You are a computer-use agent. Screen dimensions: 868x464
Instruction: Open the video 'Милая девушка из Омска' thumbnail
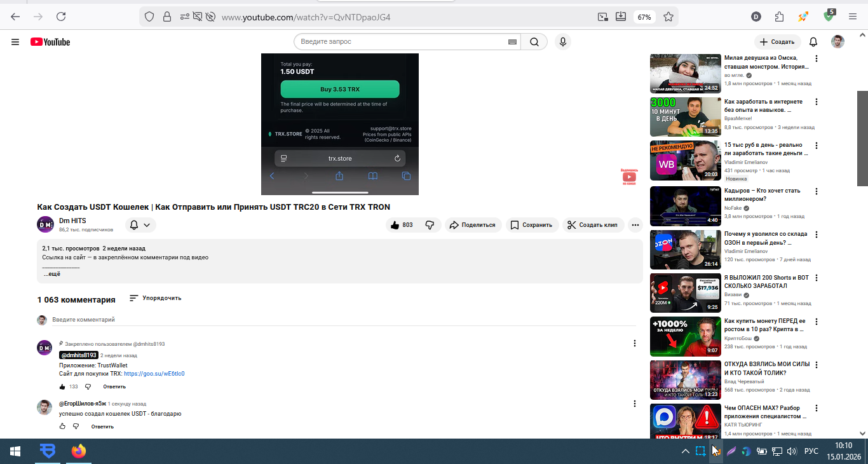686,74
